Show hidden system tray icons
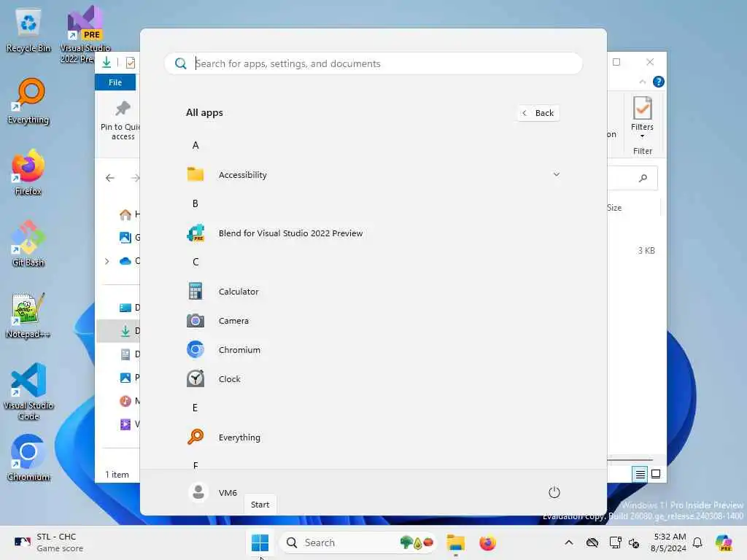Screen dimensions: 747x560 [x=569, y=542]
